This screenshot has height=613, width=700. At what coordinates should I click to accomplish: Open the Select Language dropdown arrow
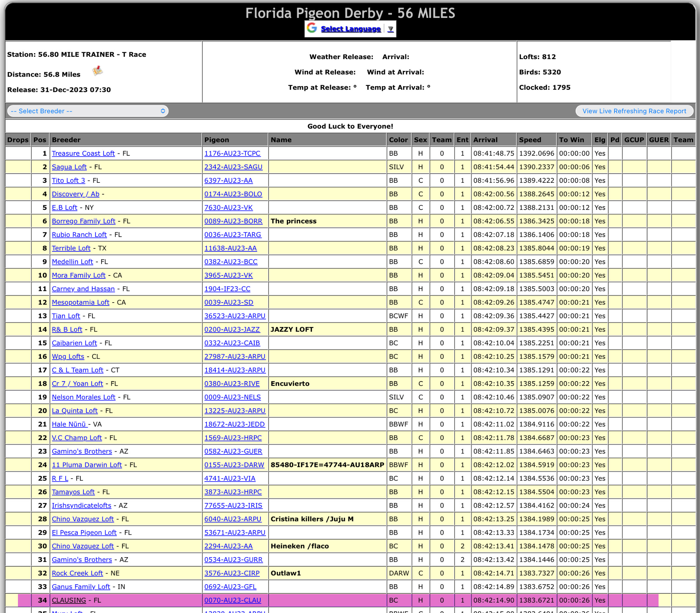(391, 29)
